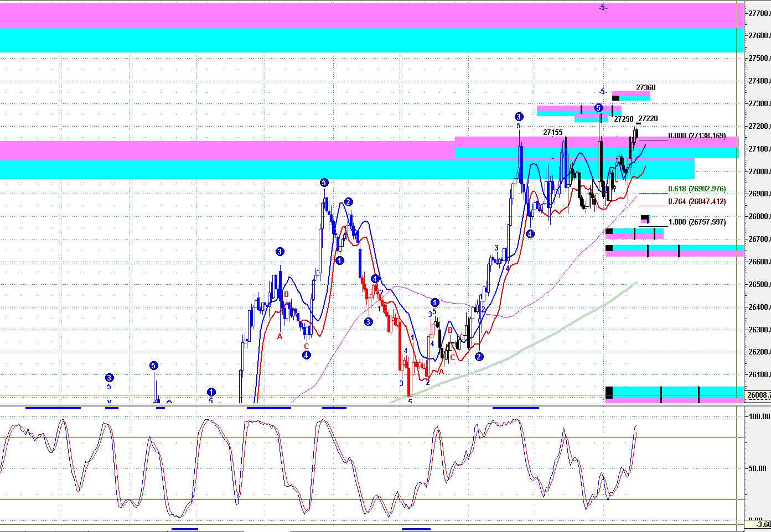
Task: Select the -5- wave label in top magenta band
Action: tap(603, 7)
